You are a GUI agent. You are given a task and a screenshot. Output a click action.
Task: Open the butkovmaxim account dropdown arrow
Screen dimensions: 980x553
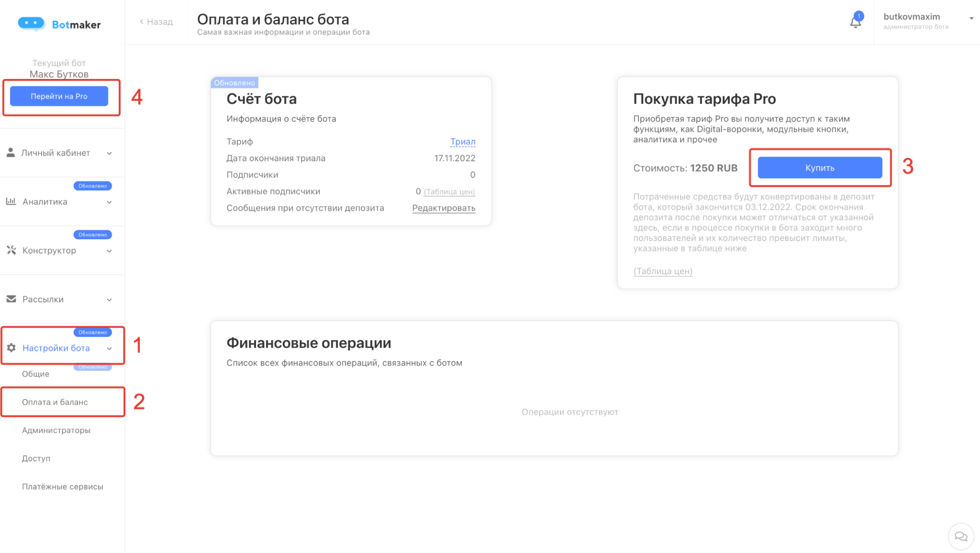click(971, 18)
